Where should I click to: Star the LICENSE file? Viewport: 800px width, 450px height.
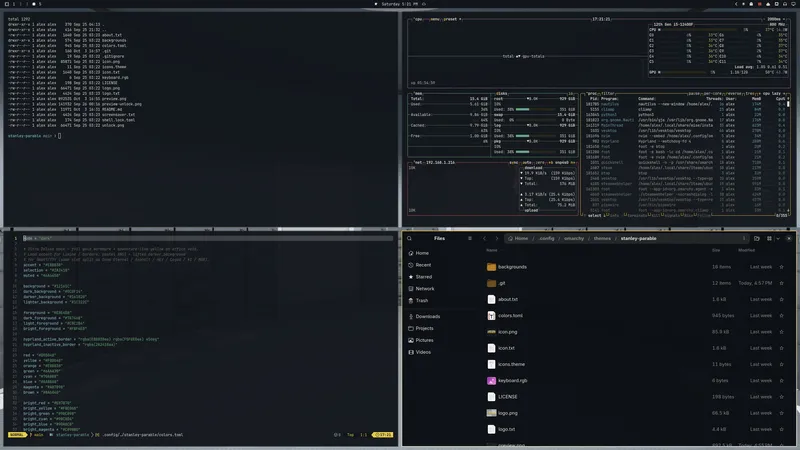[x=781, y=397]
